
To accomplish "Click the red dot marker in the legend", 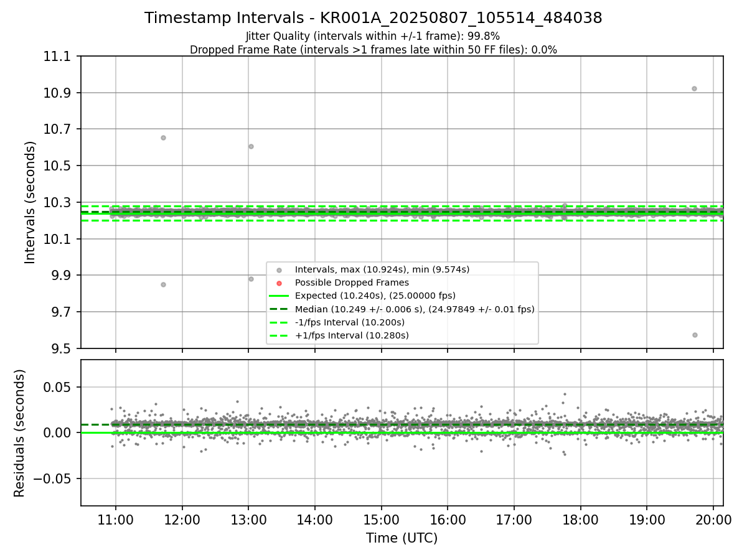I will point(279,283).
